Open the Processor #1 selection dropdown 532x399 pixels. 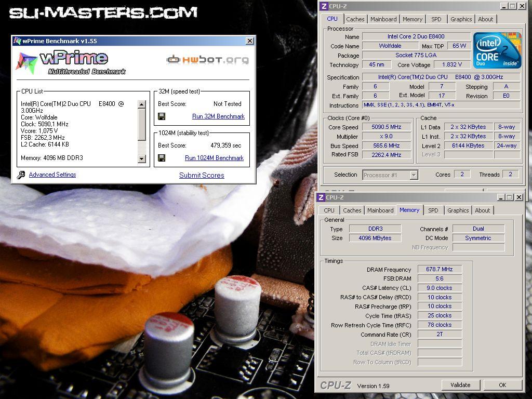[414, 175]
